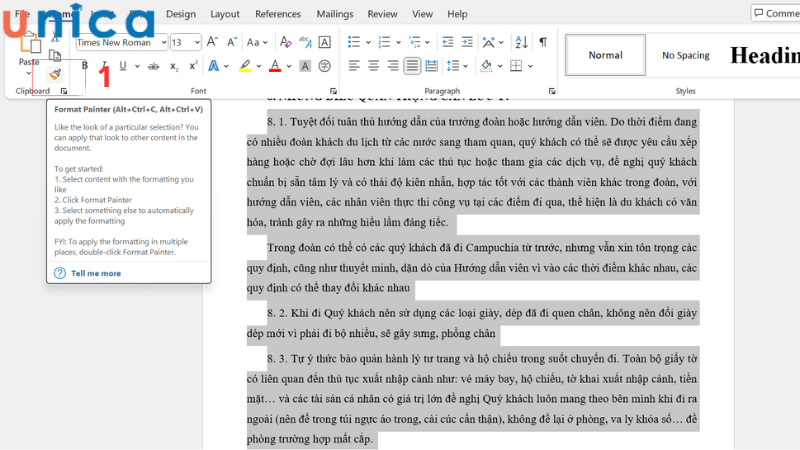
Task: Center align the selected text
Action: [x=374, y=66]
